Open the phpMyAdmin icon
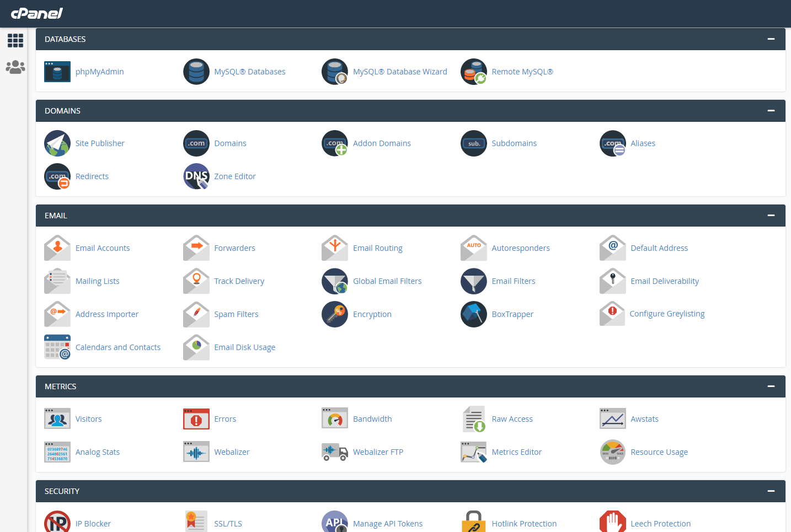Viewport: 791px width, 532px height. click(57, 72)
